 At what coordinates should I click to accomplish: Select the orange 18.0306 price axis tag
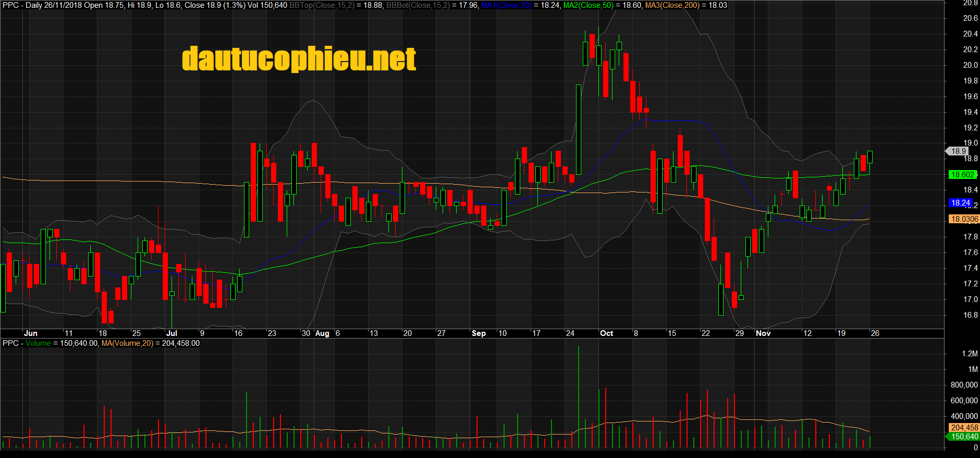(964, 219)
